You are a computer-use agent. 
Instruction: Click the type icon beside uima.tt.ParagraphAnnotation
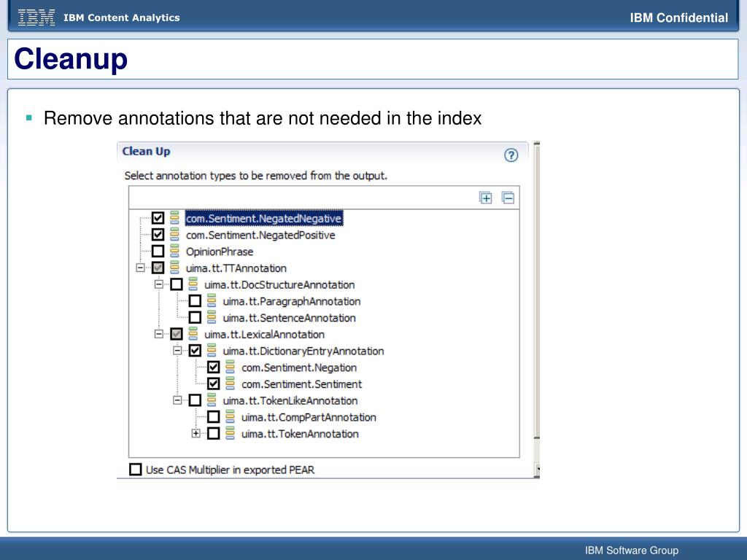[x=212, y=301]
